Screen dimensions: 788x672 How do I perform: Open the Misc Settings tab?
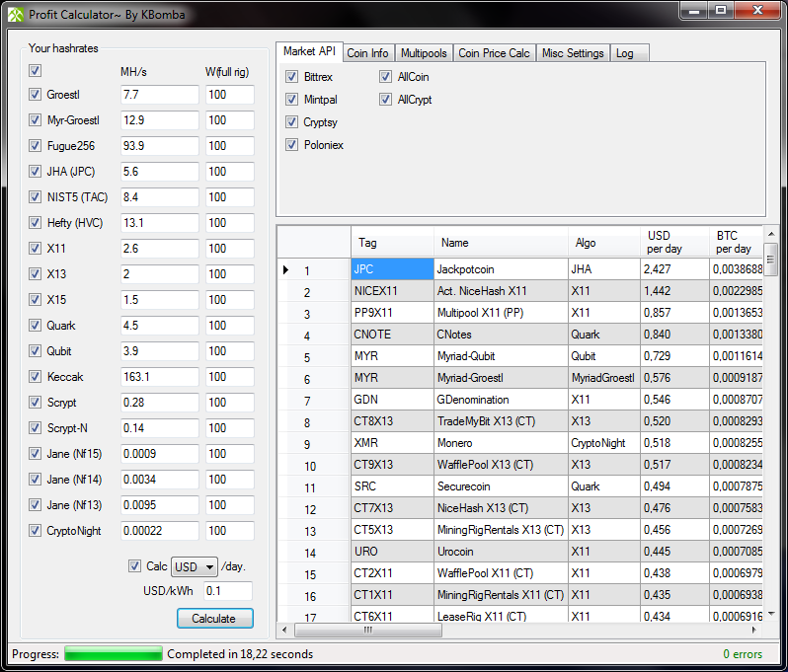click(573, 53)
